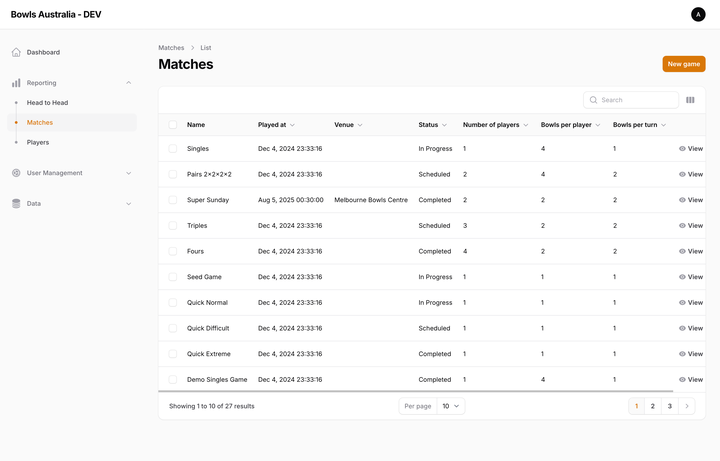Viewport: 720px width, 461px height.
Task: Tick the Triples row checkbox
Action: pos(173,226)
